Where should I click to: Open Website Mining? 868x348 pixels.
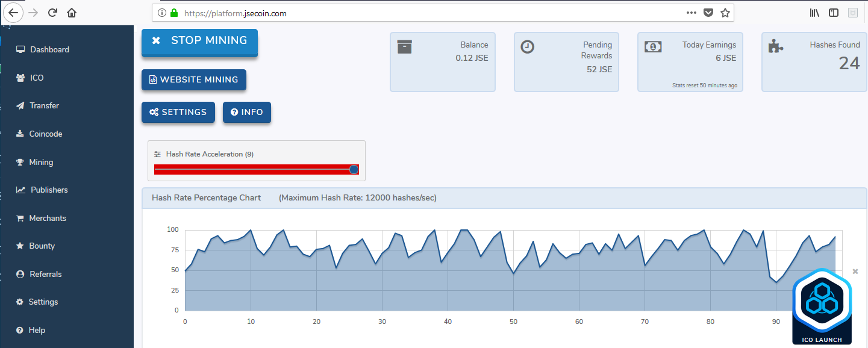point(194,79)
